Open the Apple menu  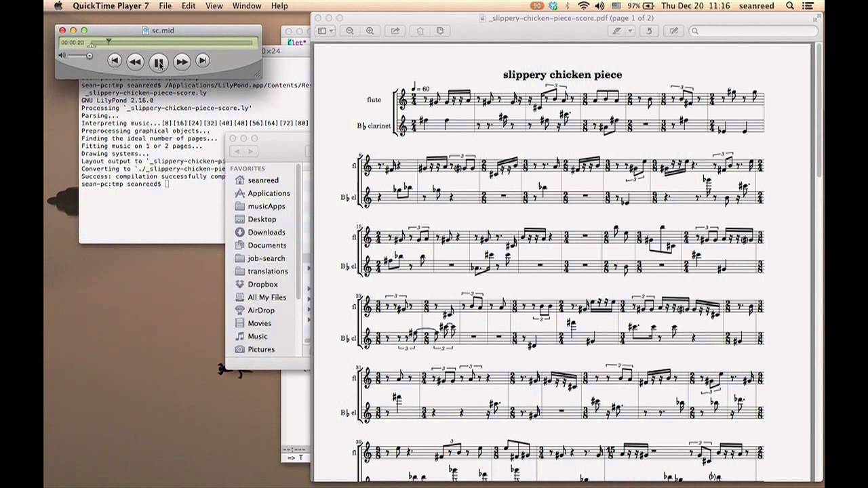tap(58, 5)
